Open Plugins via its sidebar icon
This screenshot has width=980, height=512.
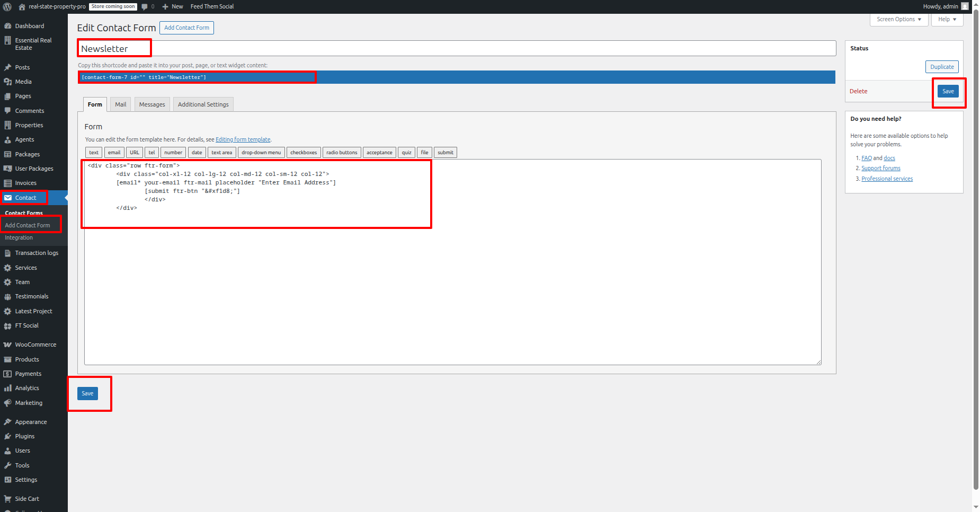[x=7, y=436]
